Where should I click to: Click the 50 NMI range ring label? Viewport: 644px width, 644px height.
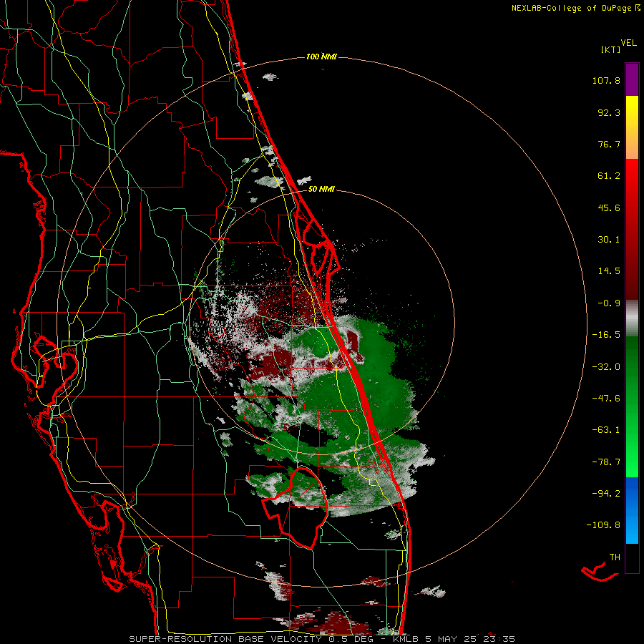(321, 190)
